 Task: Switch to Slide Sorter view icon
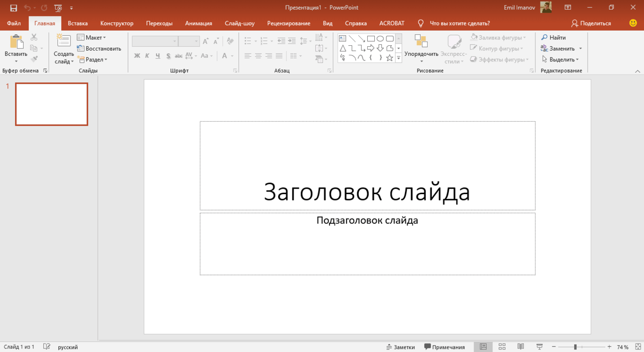tap(502, 347)
